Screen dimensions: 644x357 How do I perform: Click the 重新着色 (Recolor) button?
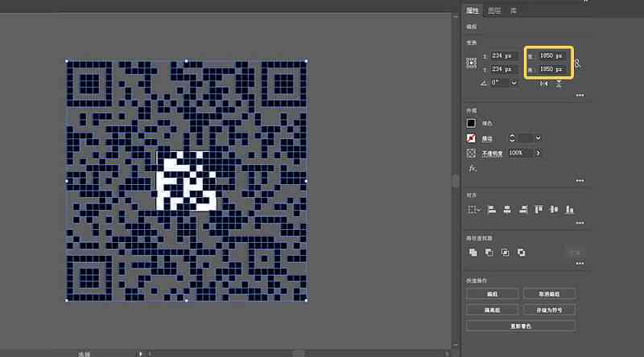(x=520, y=326)
